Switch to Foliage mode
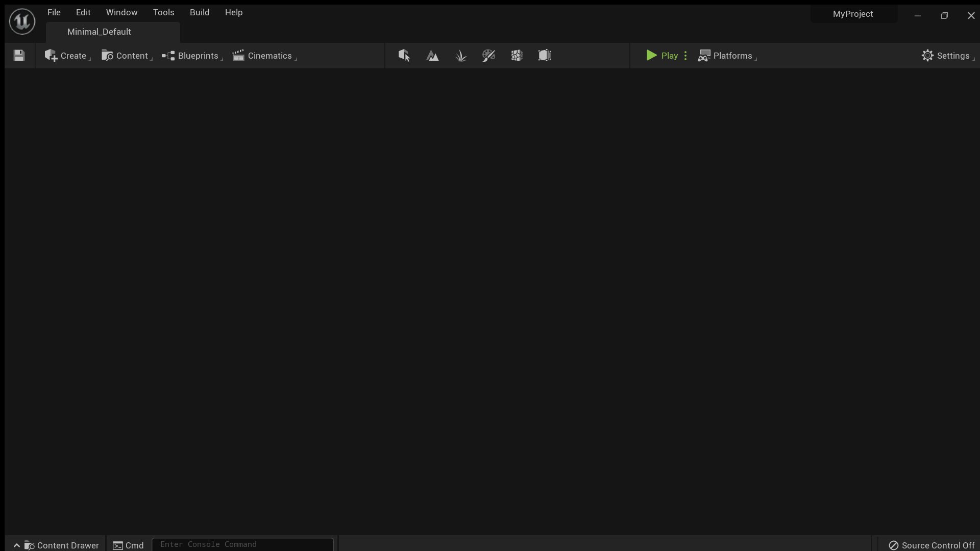980x551 pixels. click(x=461, y=56)
